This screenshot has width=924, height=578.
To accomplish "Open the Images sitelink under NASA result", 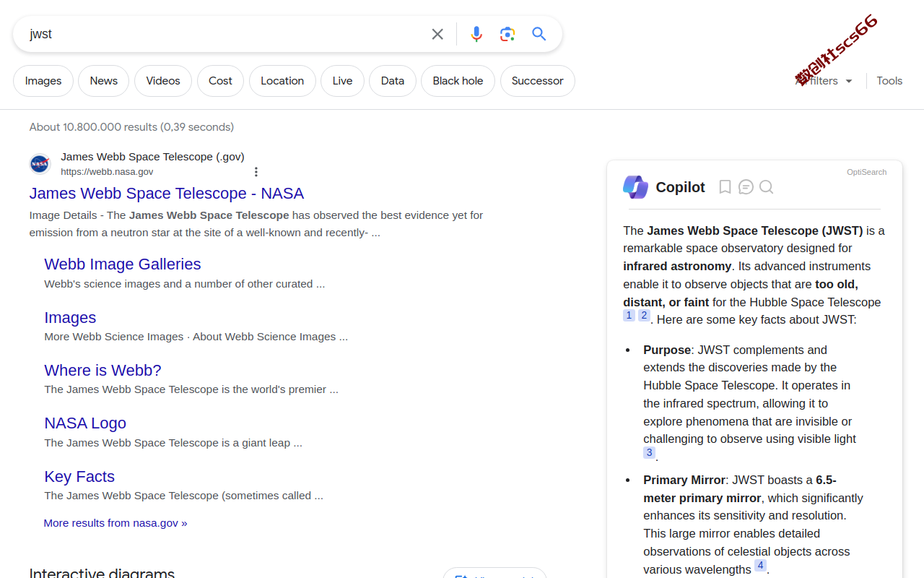I will pos(70,318).
